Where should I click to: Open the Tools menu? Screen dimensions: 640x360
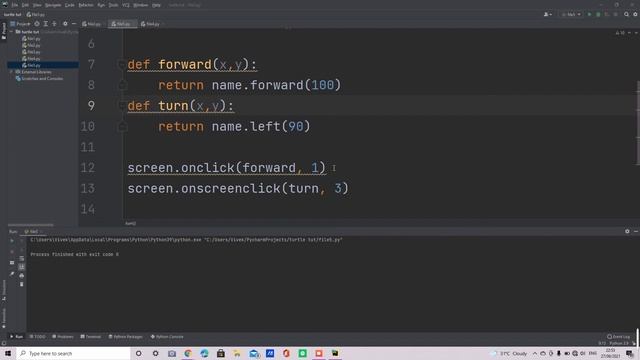(x=113, y=5)
